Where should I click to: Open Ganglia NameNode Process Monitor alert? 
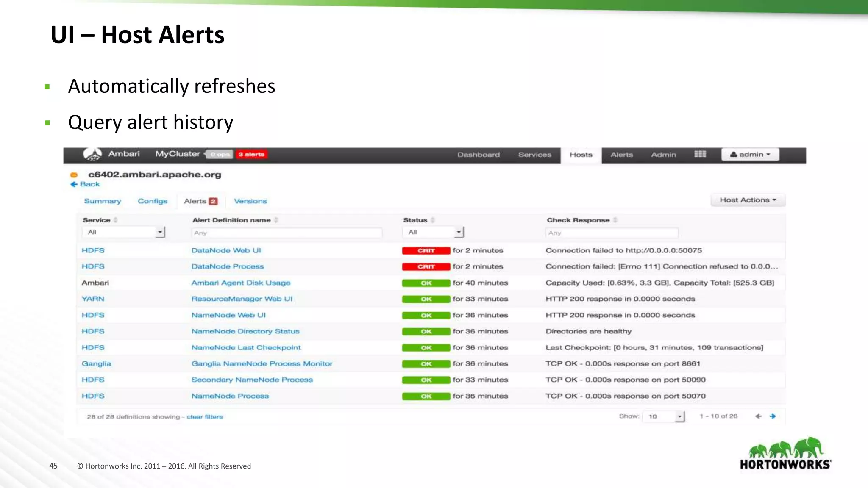pyautogui.click(x=262, y=364)
